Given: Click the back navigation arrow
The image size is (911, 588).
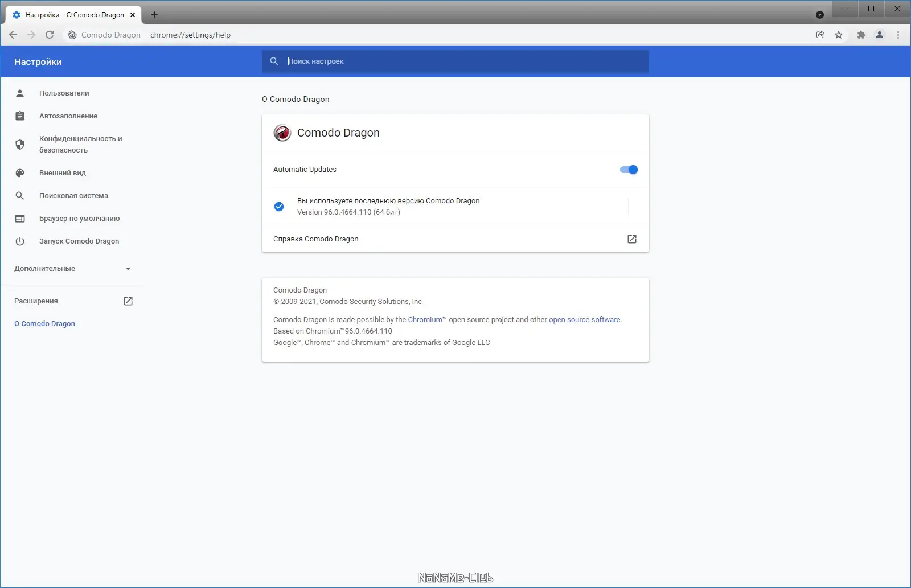Looking at the screenshot, I should click(13, 35).
